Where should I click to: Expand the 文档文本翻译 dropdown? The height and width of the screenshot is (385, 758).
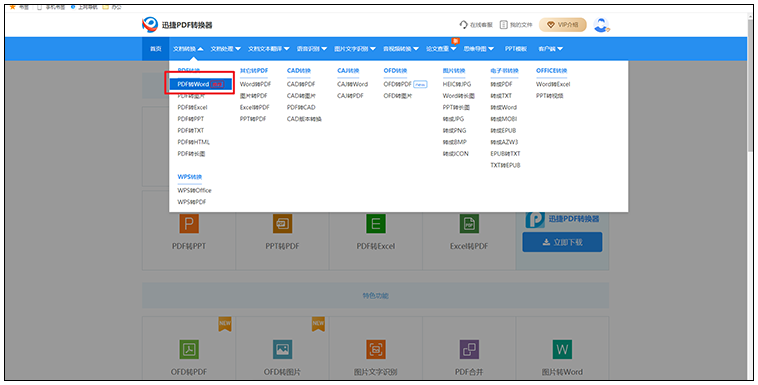[269, 49]
